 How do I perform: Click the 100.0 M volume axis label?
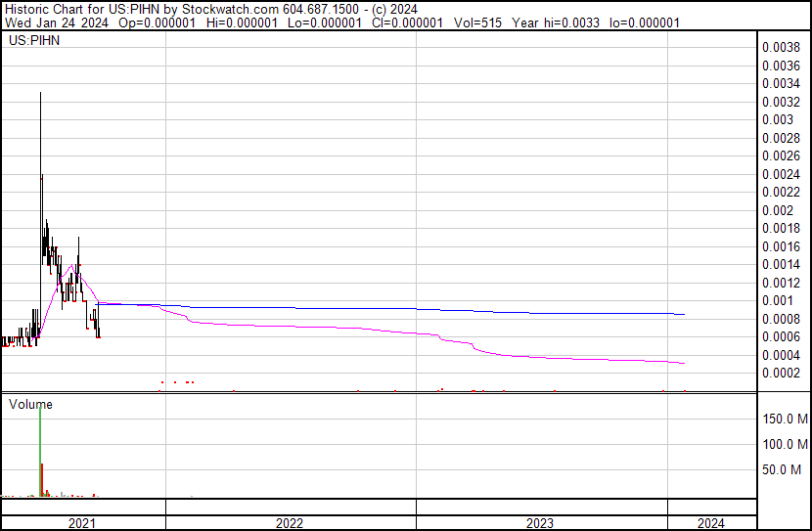coord(786,445)
